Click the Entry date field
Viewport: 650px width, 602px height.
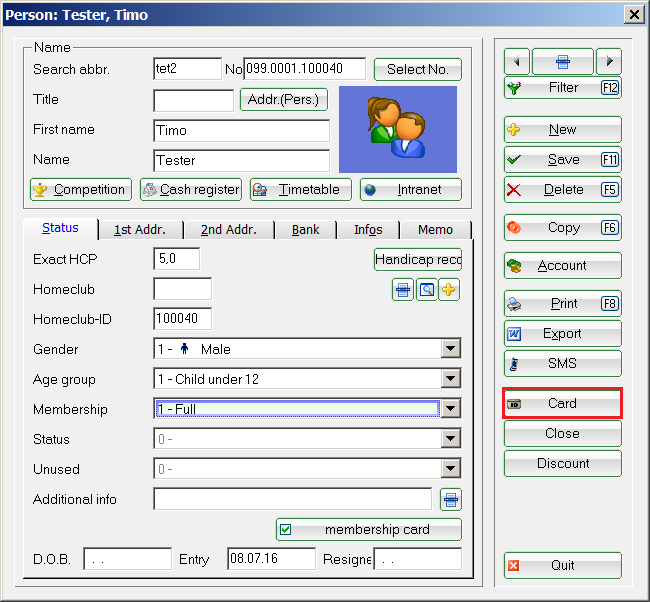pyautogui.click(x=272, y=559)
